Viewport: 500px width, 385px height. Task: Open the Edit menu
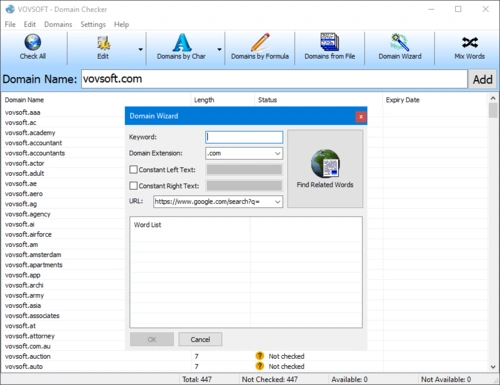pyautogui.click(x=29, y=24)
